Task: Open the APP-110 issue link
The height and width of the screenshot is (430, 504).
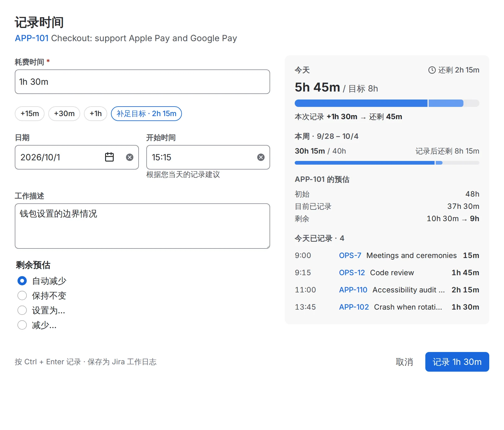Action: (353, 290)
